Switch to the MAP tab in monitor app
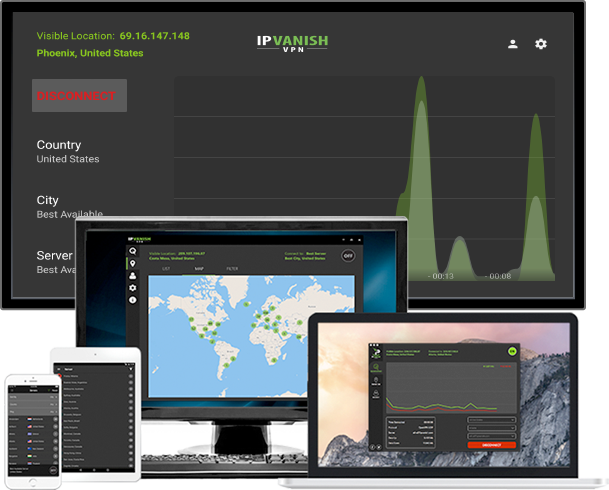Image resolution: width=609 pixels, height=490 pixels. pyautogui.click(x=199, y=269)
